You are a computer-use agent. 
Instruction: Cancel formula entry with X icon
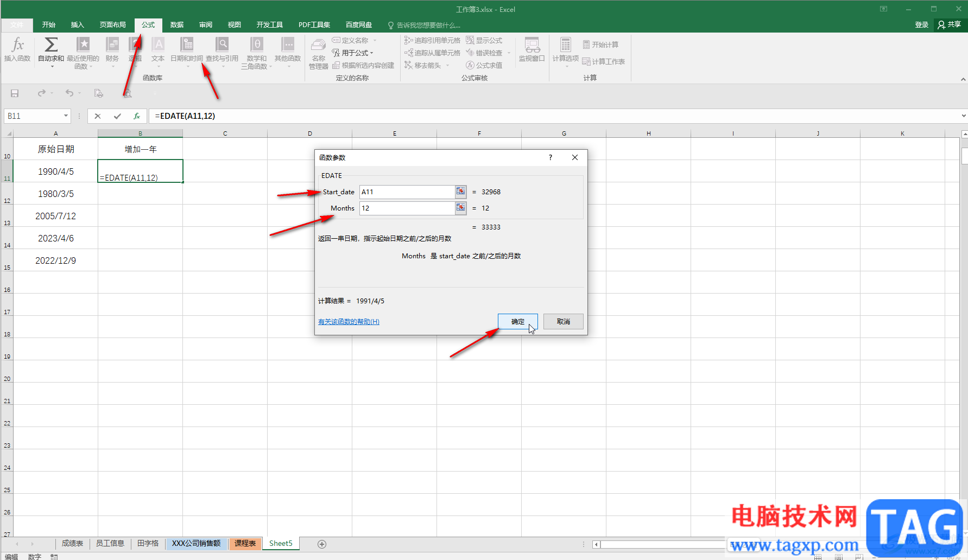(x=98, y=116)
